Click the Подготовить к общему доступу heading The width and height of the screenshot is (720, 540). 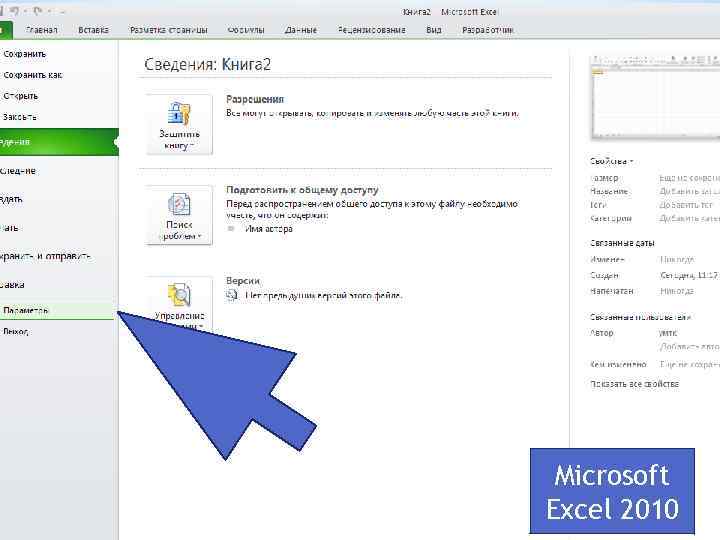[302, 190]
